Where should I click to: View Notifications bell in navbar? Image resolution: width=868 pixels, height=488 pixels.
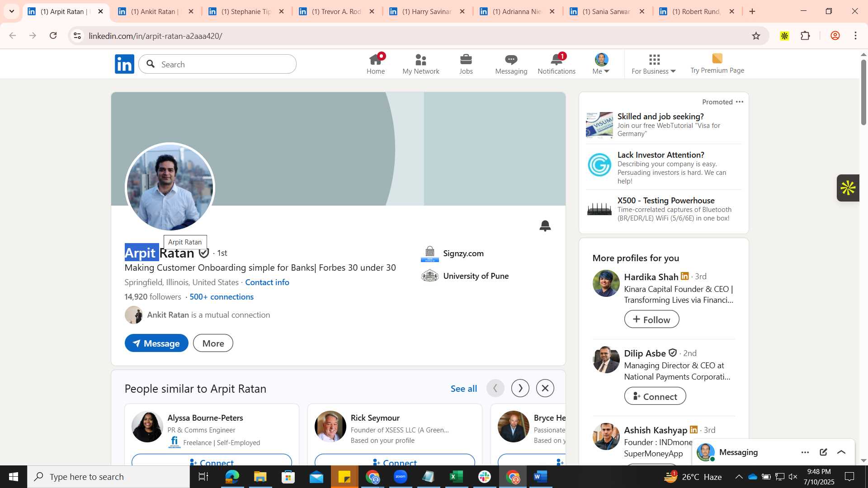point(557,64)
